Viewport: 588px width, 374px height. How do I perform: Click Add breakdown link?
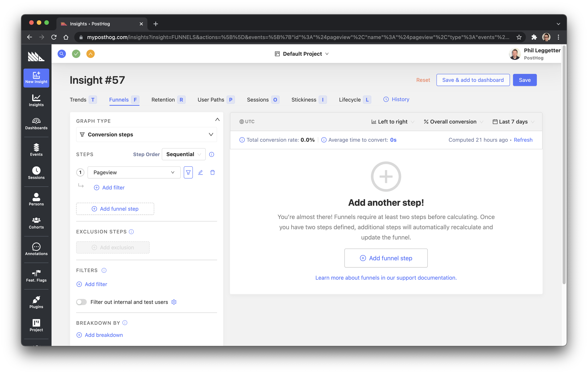click(x=100, y=335)
